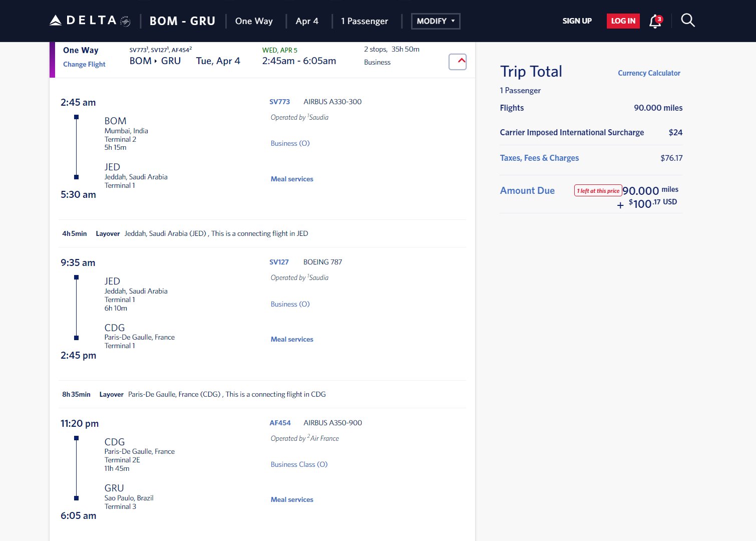Open the Currency Calculator link
The image size is (756, 541).
pyautogui.click(x=649, y=73)
